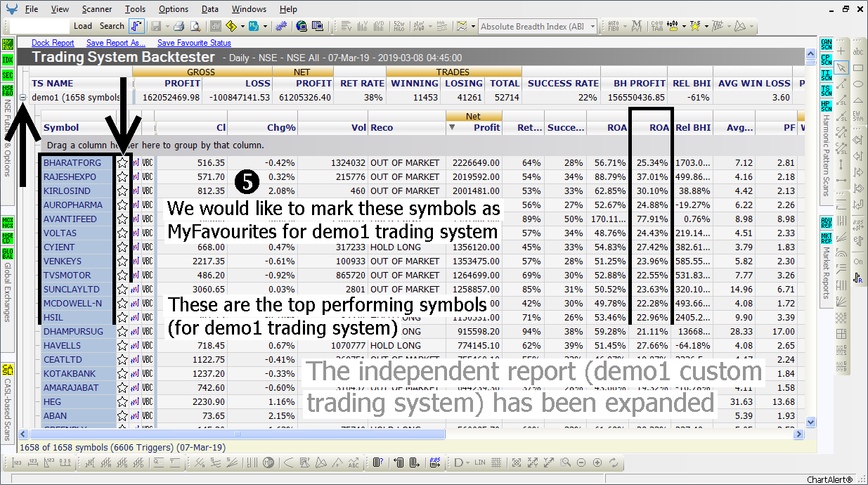Select the rectangle drawing tool
The image size is (868, 485).
[x=858, y=67]
